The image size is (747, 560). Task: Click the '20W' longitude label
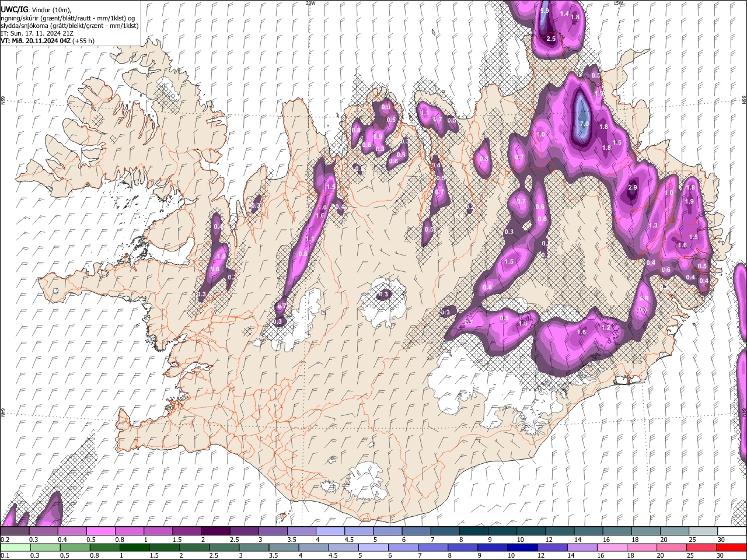(x=310, y=3)
